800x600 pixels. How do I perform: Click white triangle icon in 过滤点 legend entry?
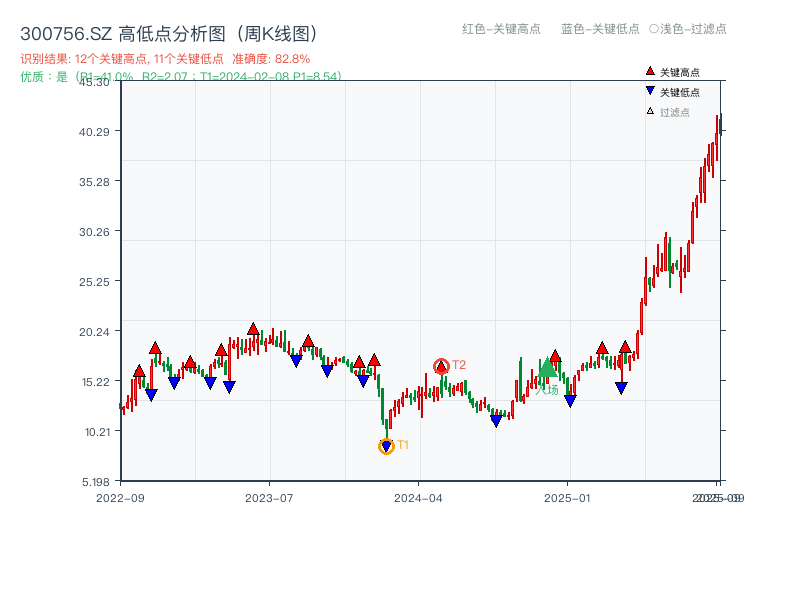650,111
